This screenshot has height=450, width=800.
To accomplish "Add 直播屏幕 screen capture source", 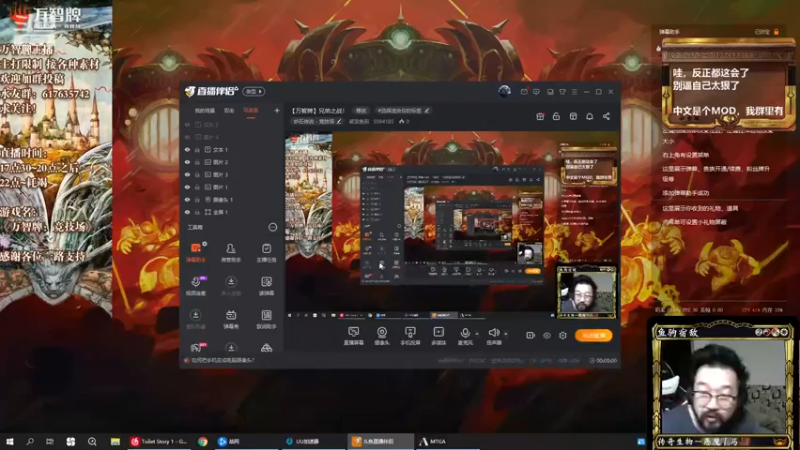I will pos(353,336).
